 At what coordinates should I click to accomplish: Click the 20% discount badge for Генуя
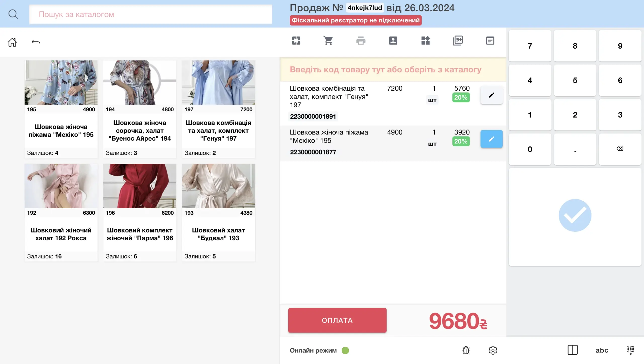click(x=461, y=97)
